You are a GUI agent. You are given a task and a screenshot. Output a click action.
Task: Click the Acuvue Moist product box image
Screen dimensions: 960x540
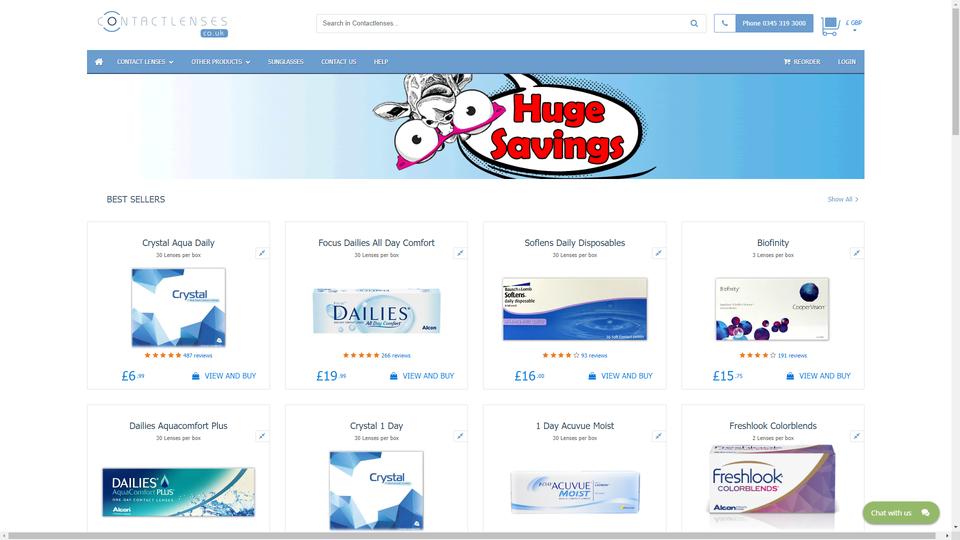575,492
